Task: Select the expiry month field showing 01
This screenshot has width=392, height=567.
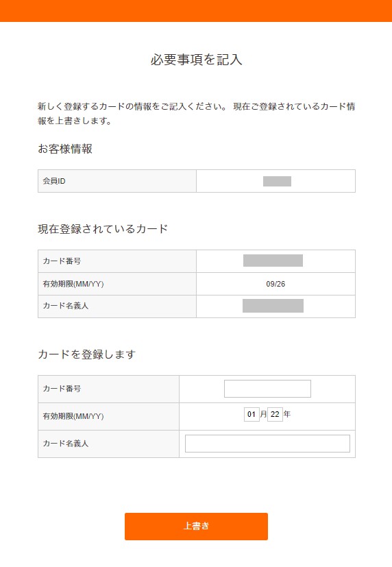Action: point(252,414)
